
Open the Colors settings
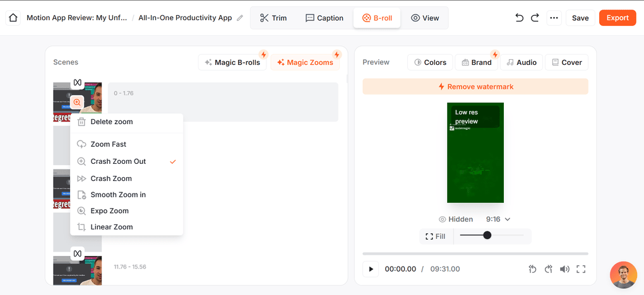click(x=430, y=62)
